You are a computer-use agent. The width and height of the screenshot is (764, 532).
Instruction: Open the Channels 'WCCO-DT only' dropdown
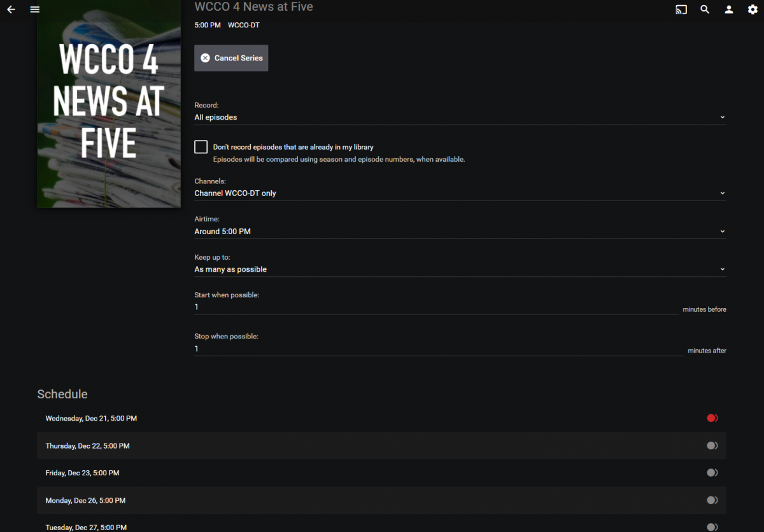[460, 193]
